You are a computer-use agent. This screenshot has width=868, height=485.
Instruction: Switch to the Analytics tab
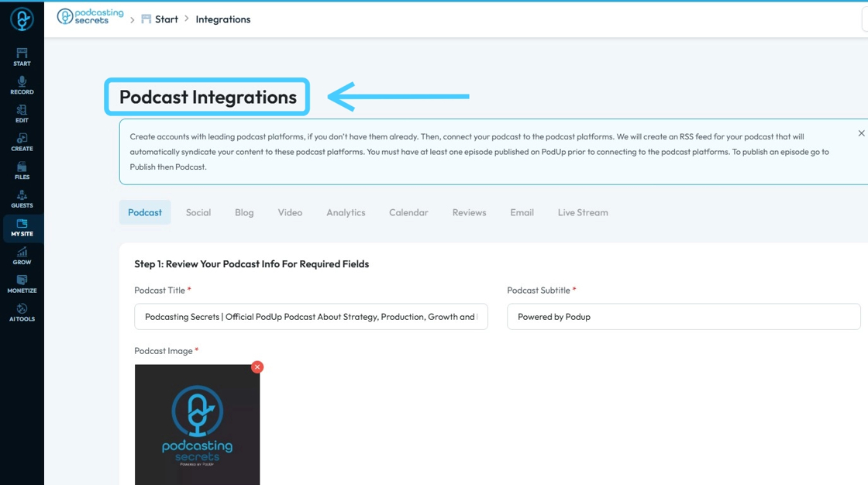pos(346,212)
